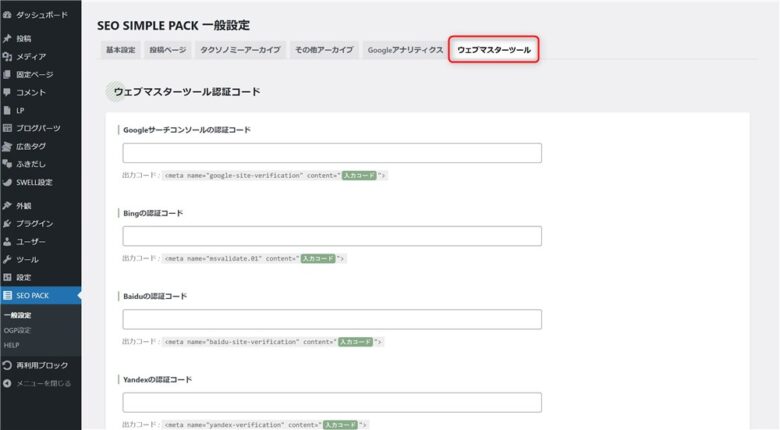
Task: Open the その他アーカイブ tab
Action: [x=324, y=49]
